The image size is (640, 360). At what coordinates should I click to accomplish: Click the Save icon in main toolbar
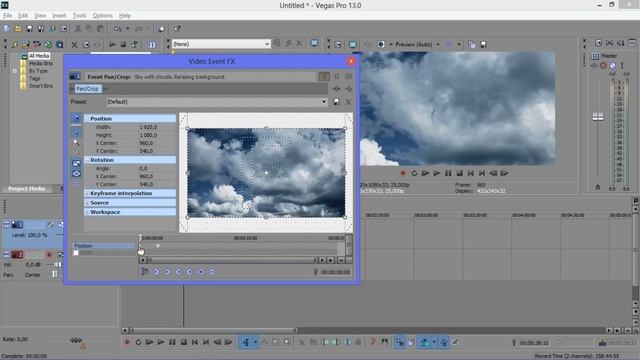click(29, 29)
